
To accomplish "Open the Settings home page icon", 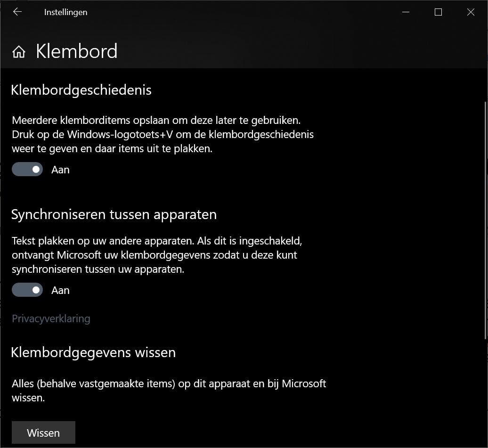I will pyautogui.click(x=19, y=52).
